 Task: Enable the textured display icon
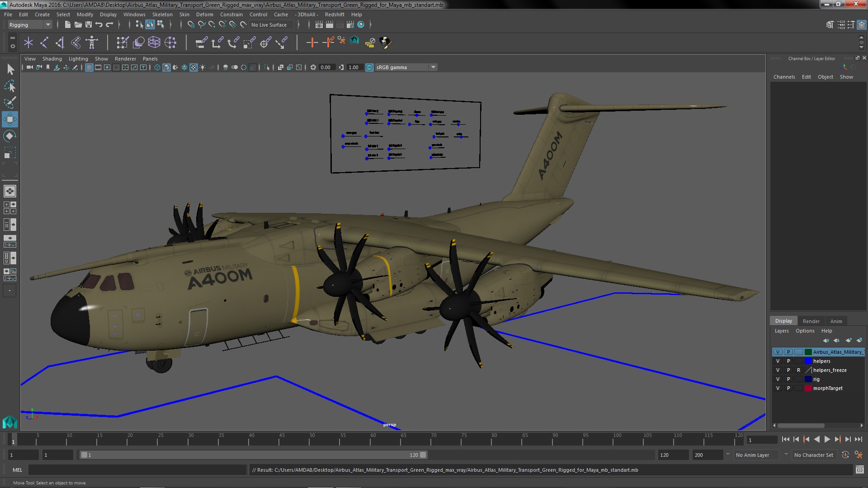coord(193,67)
